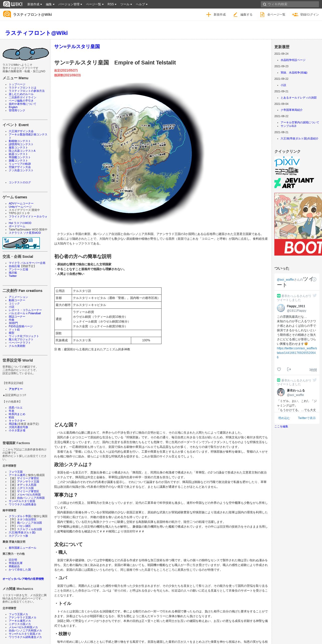Viewport: 322px width, 644px height.
Task: Click the pencil icon for 編集する
Action: pos(235,15)
